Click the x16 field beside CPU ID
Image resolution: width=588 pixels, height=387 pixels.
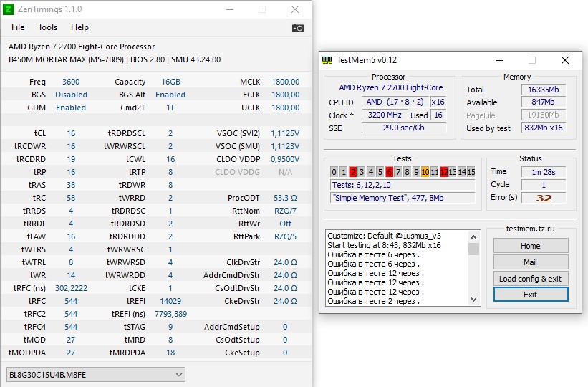pos(438,102)
